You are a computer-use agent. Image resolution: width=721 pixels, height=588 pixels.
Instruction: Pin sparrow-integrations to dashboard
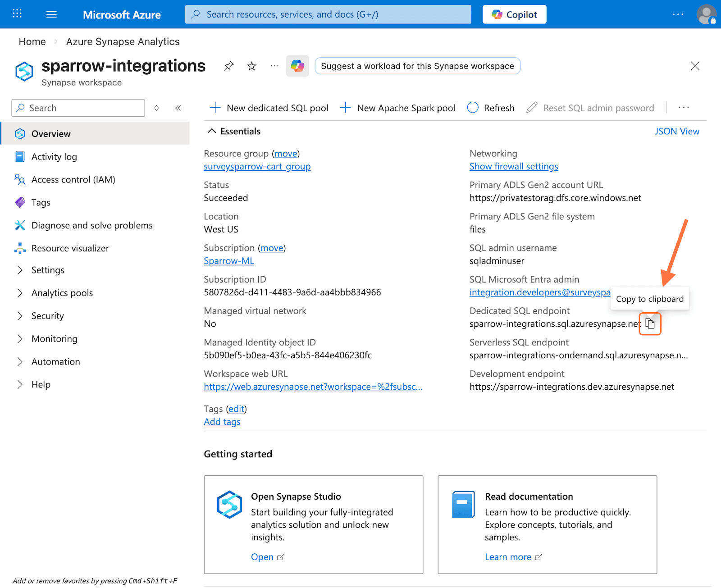(229, 66)
